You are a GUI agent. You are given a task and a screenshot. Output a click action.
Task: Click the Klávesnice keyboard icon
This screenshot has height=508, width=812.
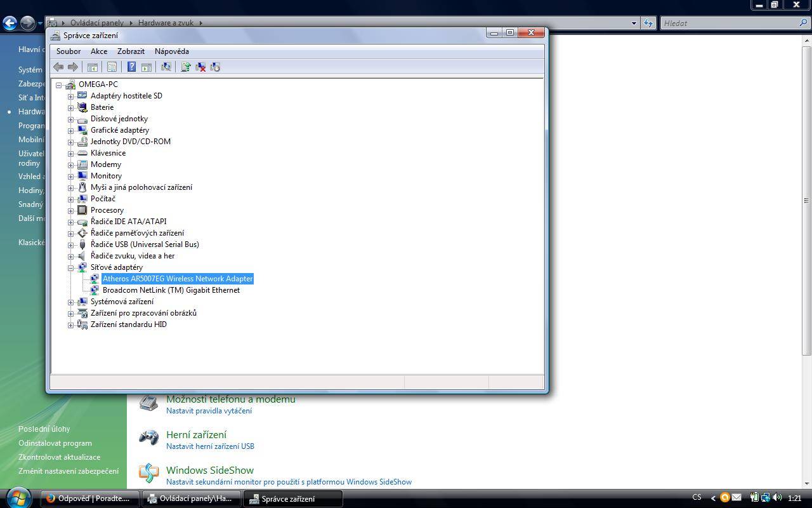82,153
